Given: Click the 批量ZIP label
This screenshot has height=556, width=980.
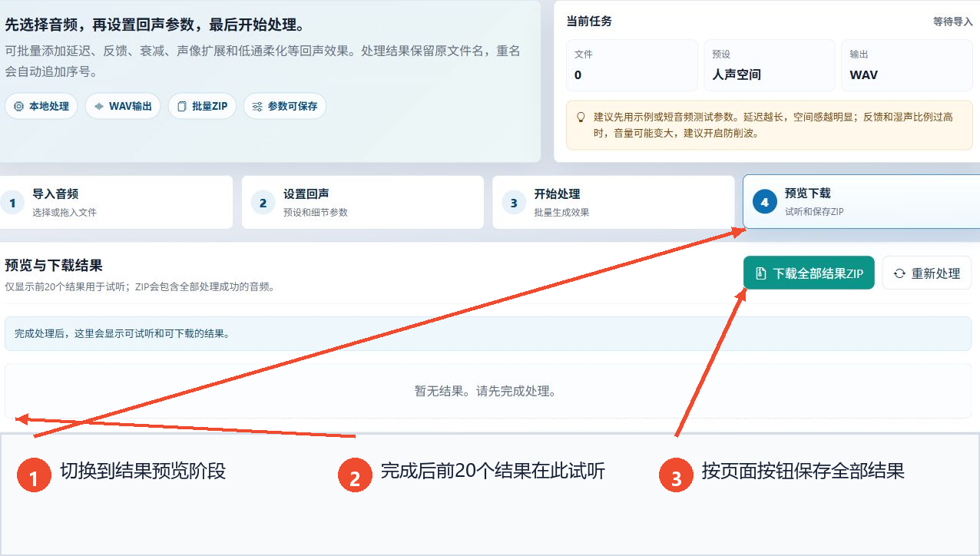Looking at the screenshot, I should (210, 106).
